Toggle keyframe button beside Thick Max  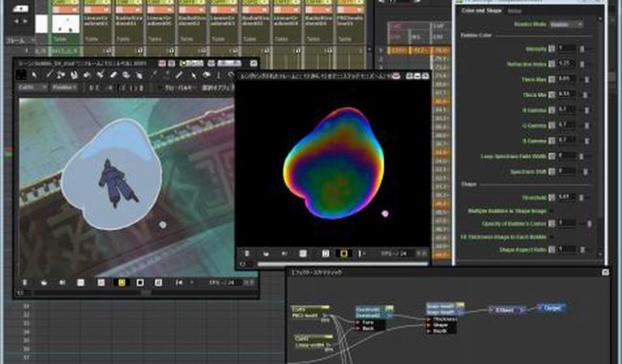(552, 79)
